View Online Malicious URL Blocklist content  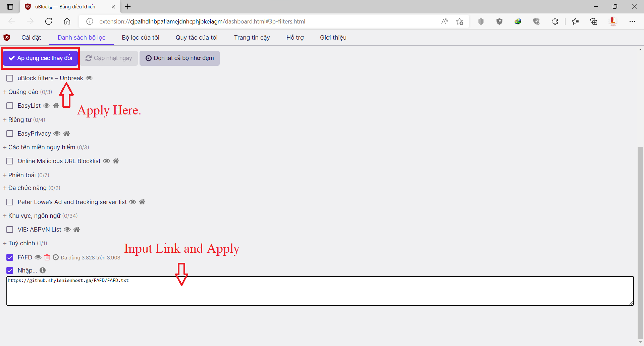tap(106, 161)
